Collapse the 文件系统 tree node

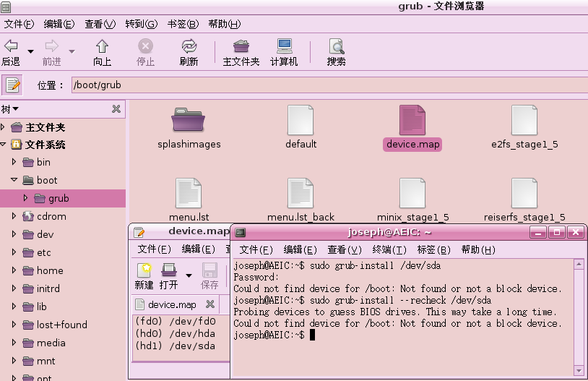(3, 144)
